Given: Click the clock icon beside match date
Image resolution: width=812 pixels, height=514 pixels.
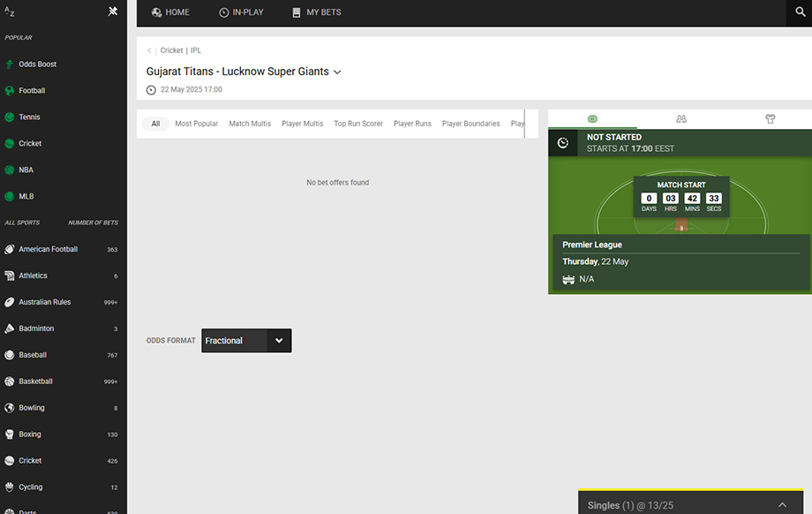Looking at the screenshot, I should click(151, 89).
